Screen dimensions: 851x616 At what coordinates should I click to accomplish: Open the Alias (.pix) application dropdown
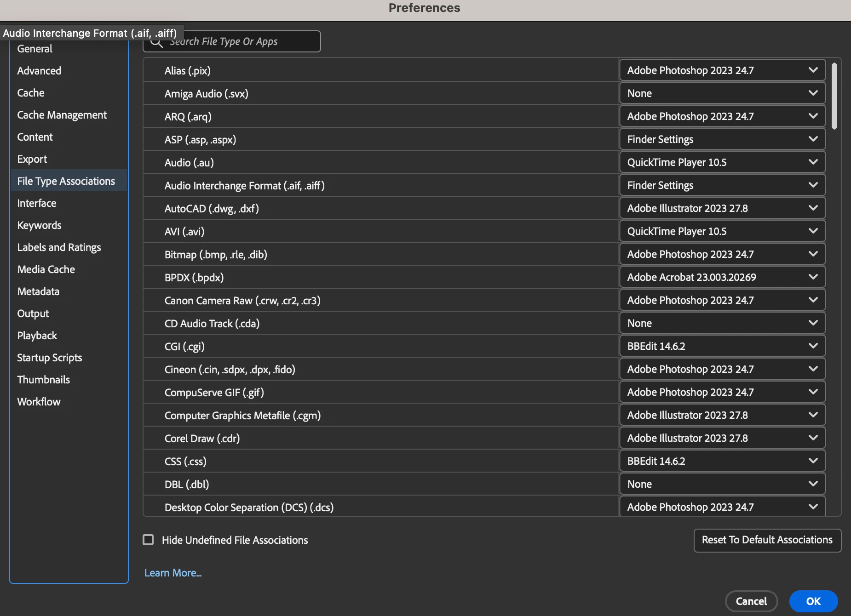tap(722, 70)
